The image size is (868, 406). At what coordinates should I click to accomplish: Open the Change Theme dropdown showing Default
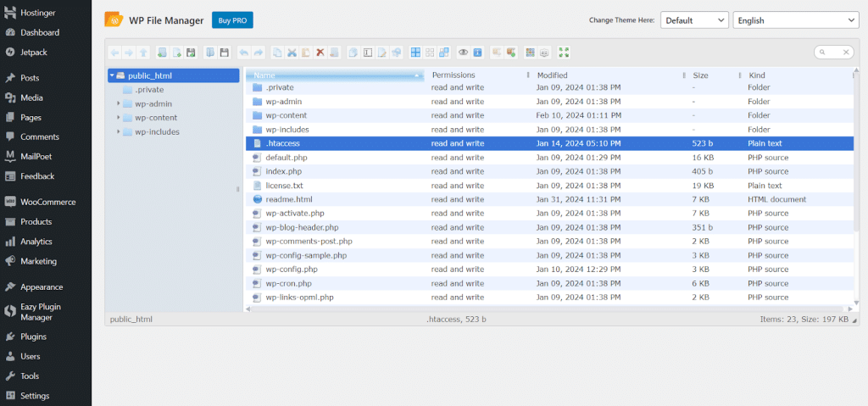(x=694, y=20)
